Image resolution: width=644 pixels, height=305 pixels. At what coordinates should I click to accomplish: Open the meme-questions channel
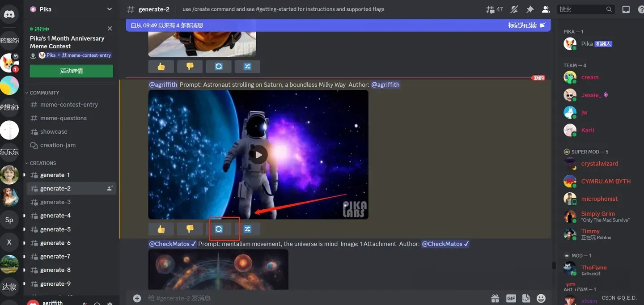pos(72,118)
